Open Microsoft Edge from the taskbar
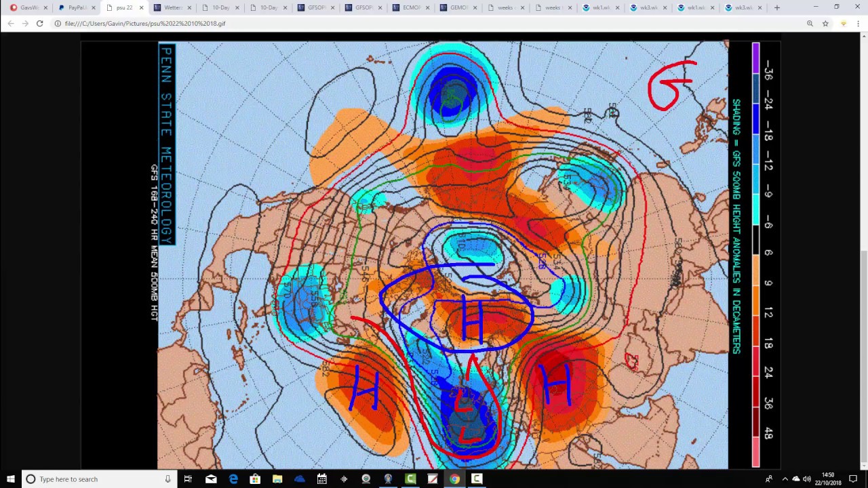Screen dimensions: 868x488 [x=233, y=479]
